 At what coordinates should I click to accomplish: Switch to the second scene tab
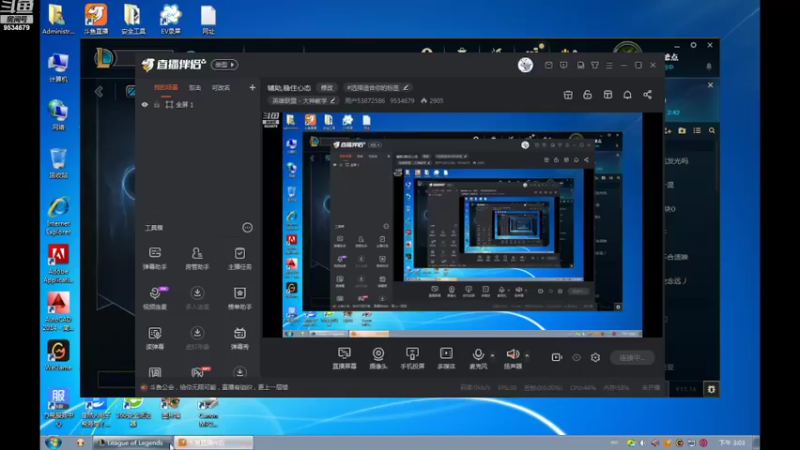pyautogui.click(x=195, y=88)
